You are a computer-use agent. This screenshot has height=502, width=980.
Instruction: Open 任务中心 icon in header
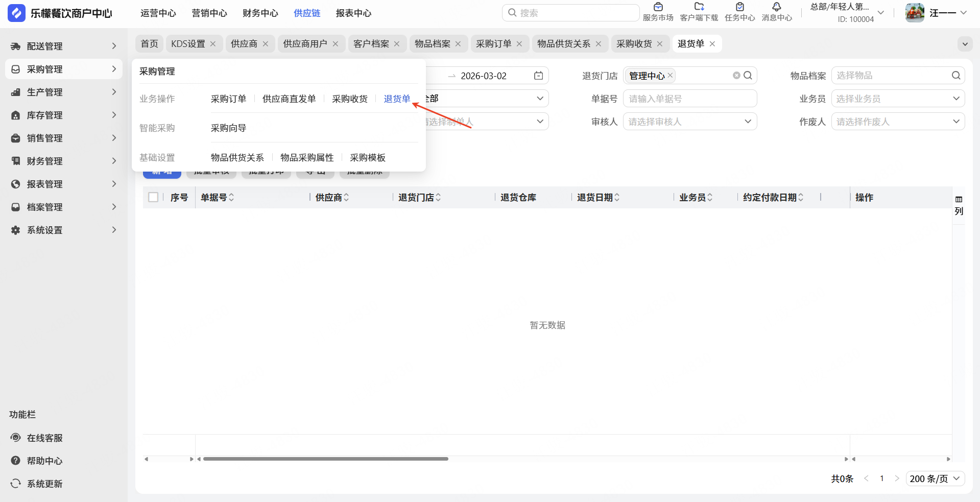click(x=740, y=7)
